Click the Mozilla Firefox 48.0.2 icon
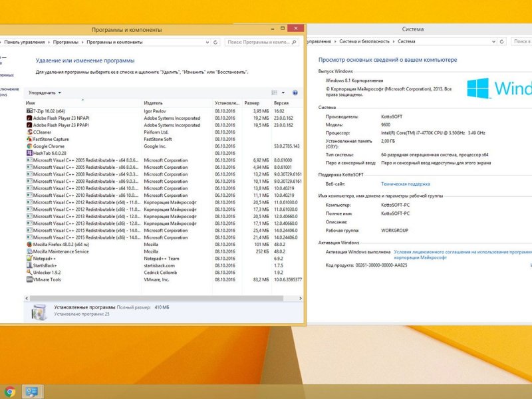This screenshot has width=532, height=399. click(29, 244)
